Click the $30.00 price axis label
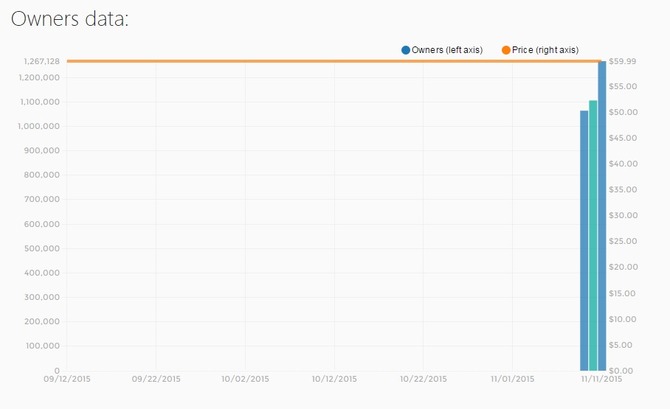Image resolution: width=670 pixels, height=409 pixels. click(x=623, y=215)
